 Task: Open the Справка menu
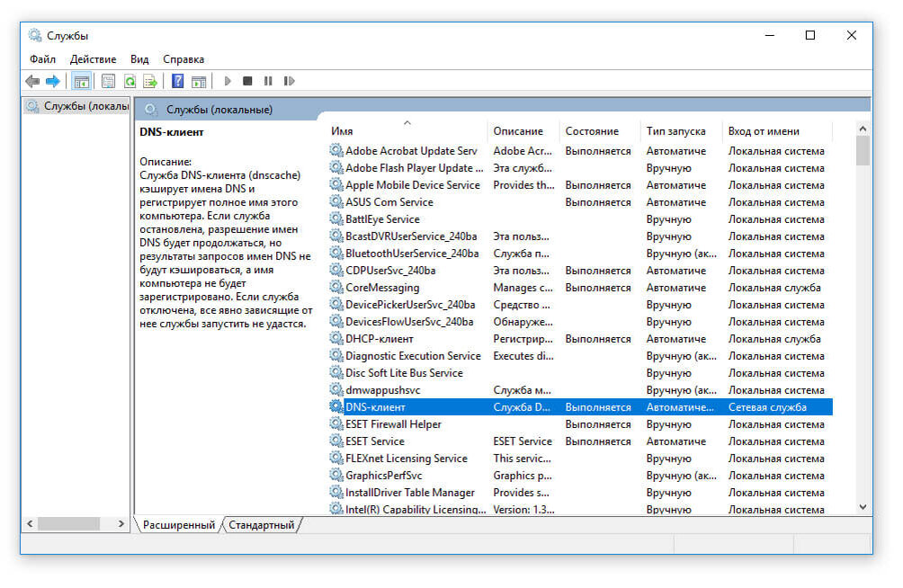click(183, 59)
